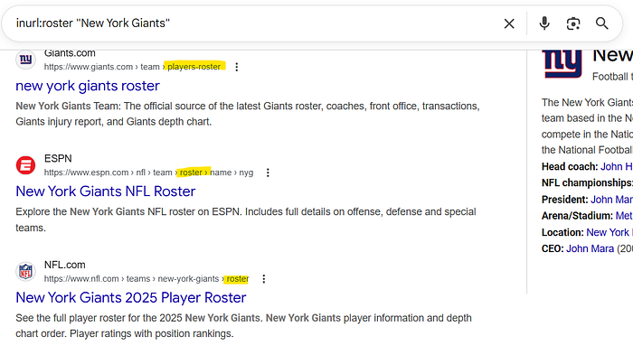
Task: Click the NFL.com site name text
Action: (x=64, y=265)
